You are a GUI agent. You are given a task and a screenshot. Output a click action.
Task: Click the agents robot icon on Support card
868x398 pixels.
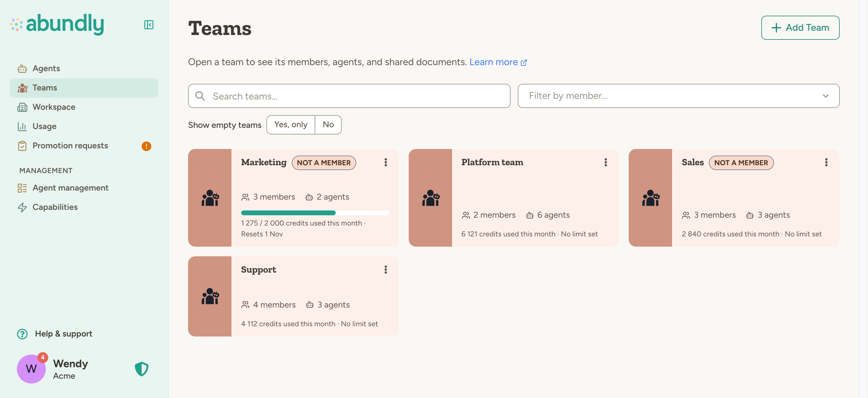pos(310,305)
